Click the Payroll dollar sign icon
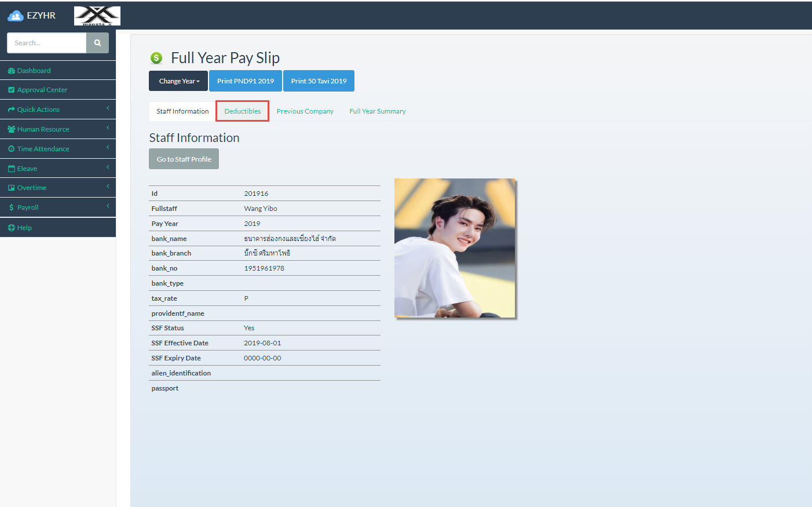Viewport: 812px width, 507px height. pos(12,207)
